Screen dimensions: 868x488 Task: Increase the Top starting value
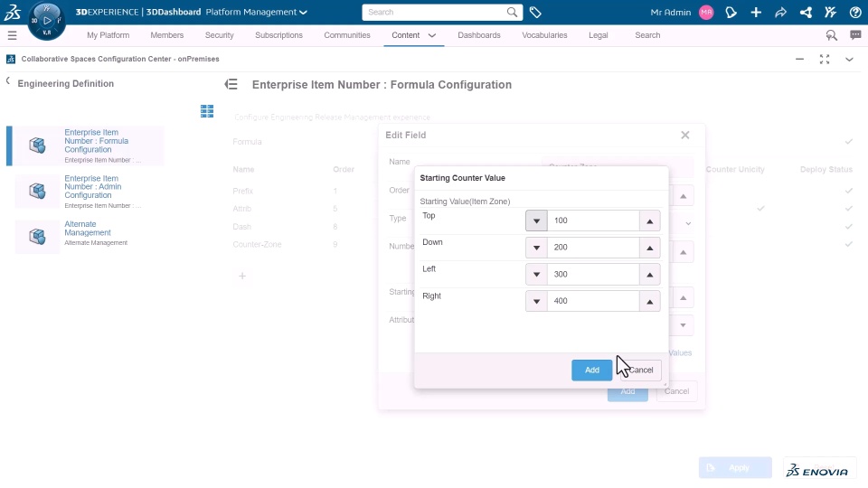[650, 221]
